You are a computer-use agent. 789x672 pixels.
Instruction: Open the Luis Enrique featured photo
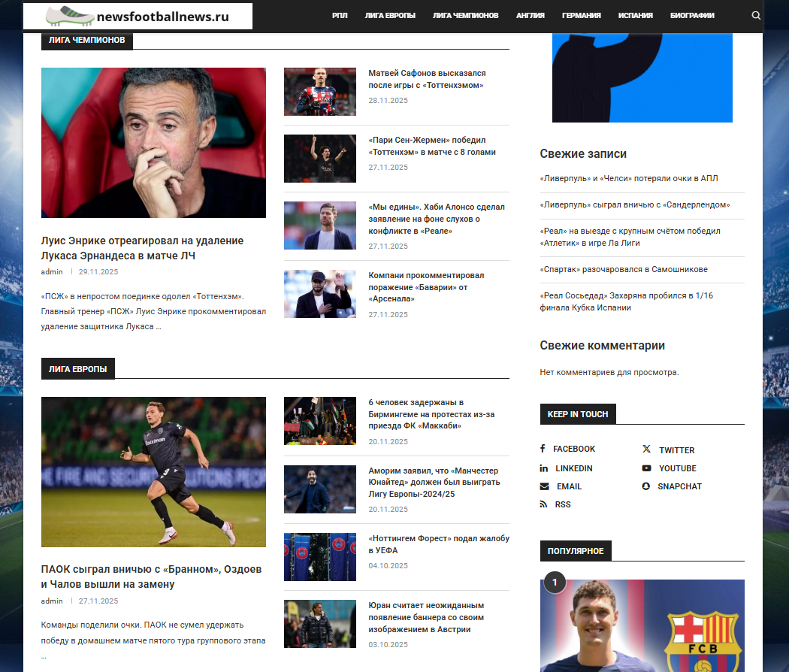[x=153, y=143]
